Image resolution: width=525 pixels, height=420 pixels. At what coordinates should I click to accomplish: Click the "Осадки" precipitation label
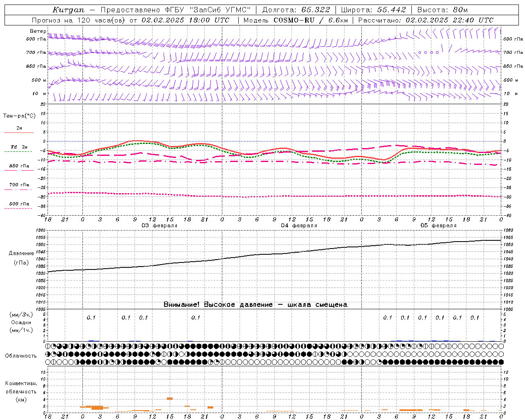click(x=21, y=322)
